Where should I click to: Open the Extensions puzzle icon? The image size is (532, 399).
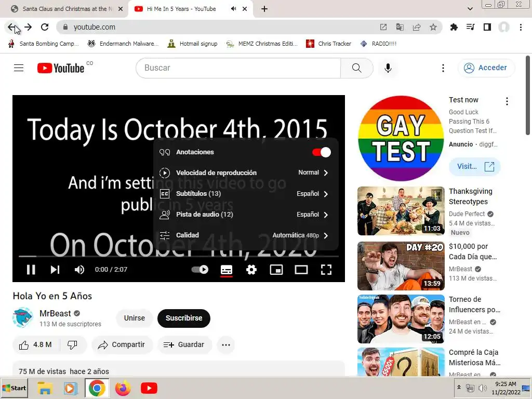pyautogui.click(x=454, y=27)
